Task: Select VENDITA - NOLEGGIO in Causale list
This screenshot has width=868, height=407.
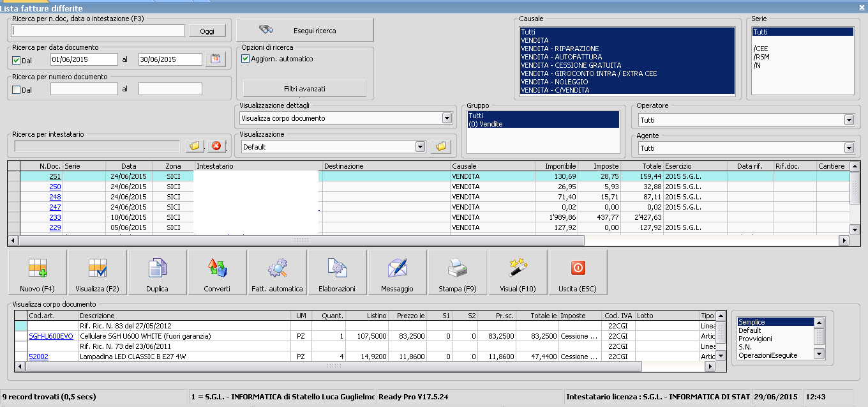Action: (553, 82)
